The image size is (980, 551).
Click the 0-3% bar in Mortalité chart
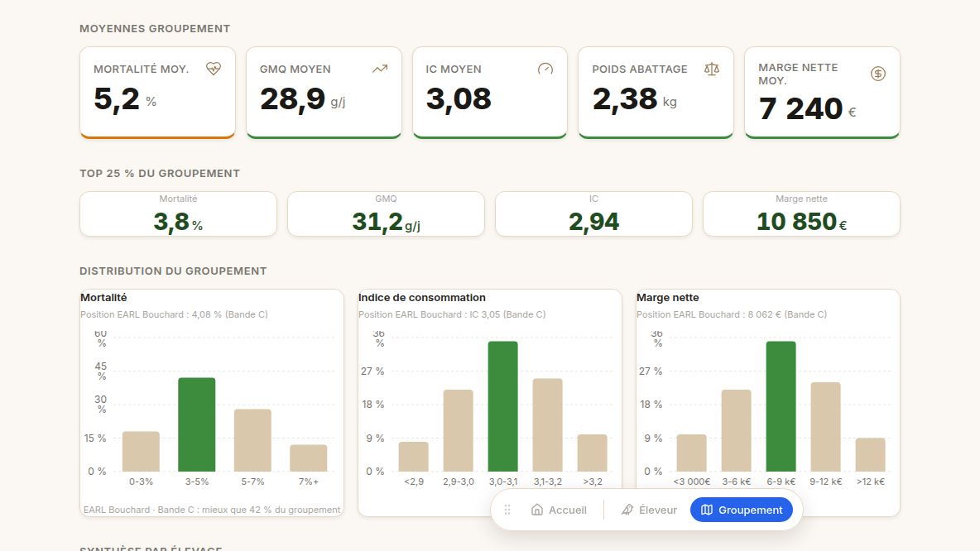(x=141, y=451)
